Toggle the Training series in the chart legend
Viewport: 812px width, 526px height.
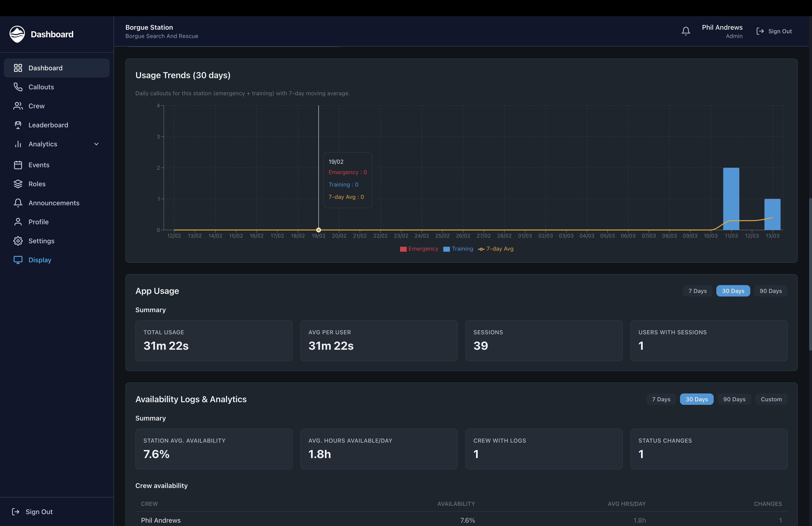[x=458, y=249]
